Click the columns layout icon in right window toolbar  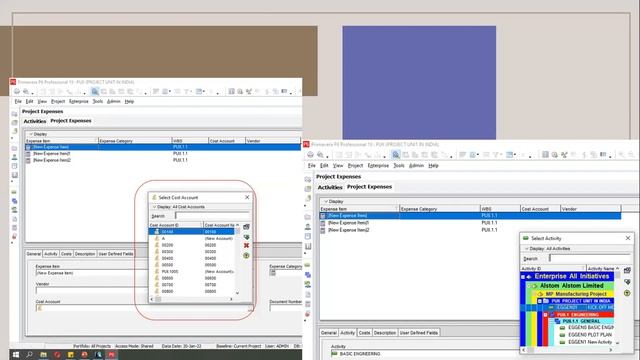[x=545, y=155]
